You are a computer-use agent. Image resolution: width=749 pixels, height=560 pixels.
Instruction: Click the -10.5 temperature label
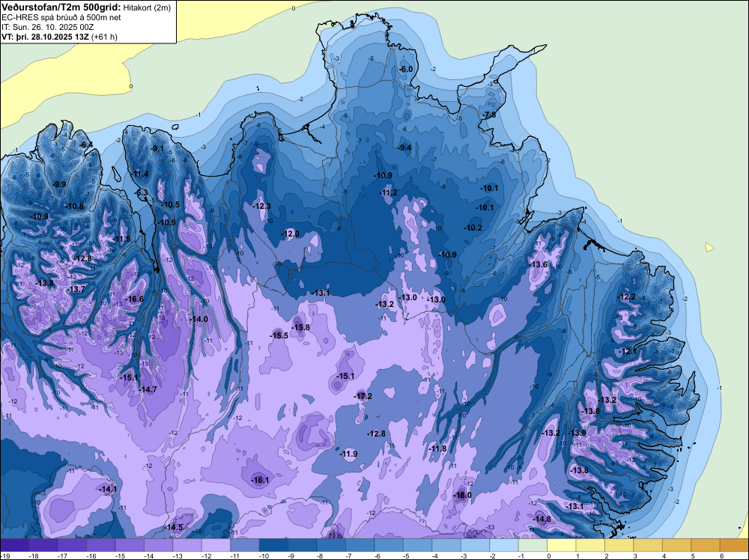point(171,205)
